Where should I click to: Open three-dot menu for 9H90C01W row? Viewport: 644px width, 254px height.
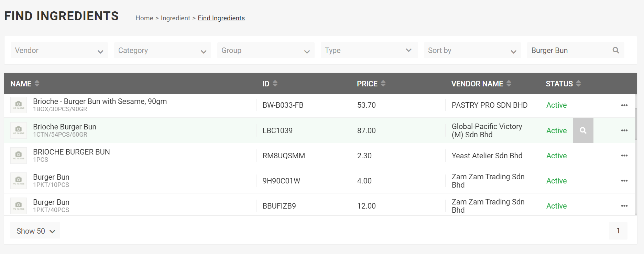(624, 181)
